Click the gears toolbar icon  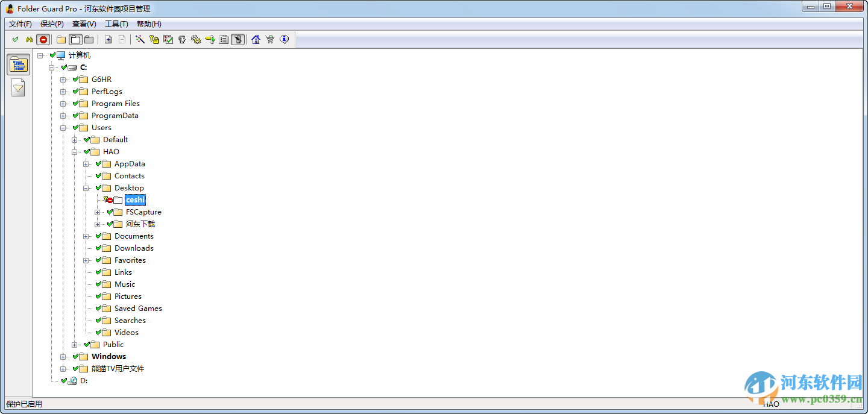coord(196,40)
